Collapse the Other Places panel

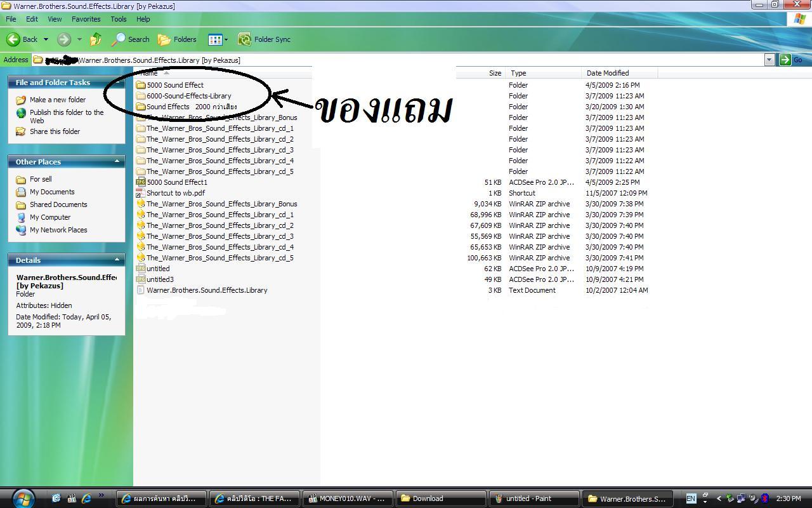[117, 161]
